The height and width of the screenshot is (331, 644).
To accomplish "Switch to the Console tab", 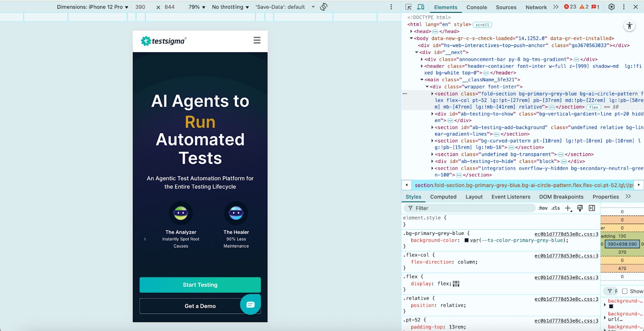I will click(x=477, y=7).
